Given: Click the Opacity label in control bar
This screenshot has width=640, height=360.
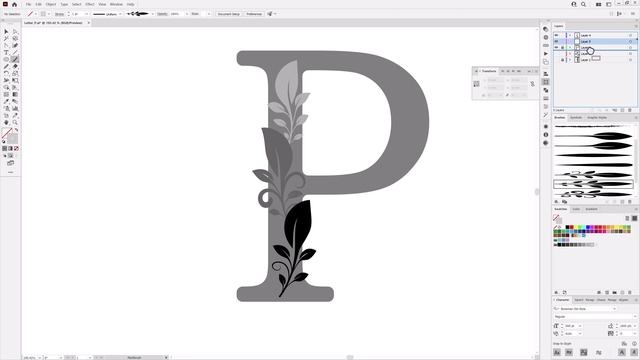Looking at the screenshot, I should 162,14.
